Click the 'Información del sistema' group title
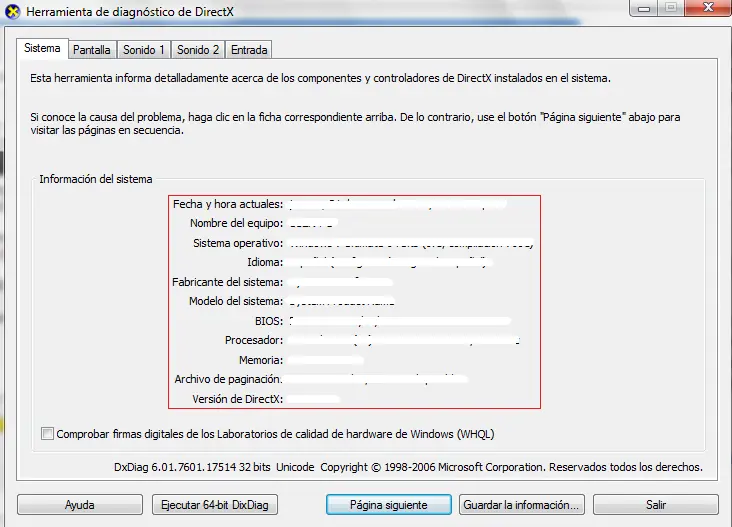Image resolution: width=732 pixels, height=527 pixels. pos(96,179)
